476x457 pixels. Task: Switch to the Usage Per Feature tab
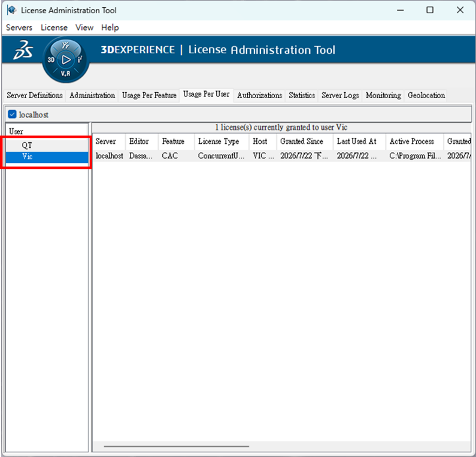(149, 95)
